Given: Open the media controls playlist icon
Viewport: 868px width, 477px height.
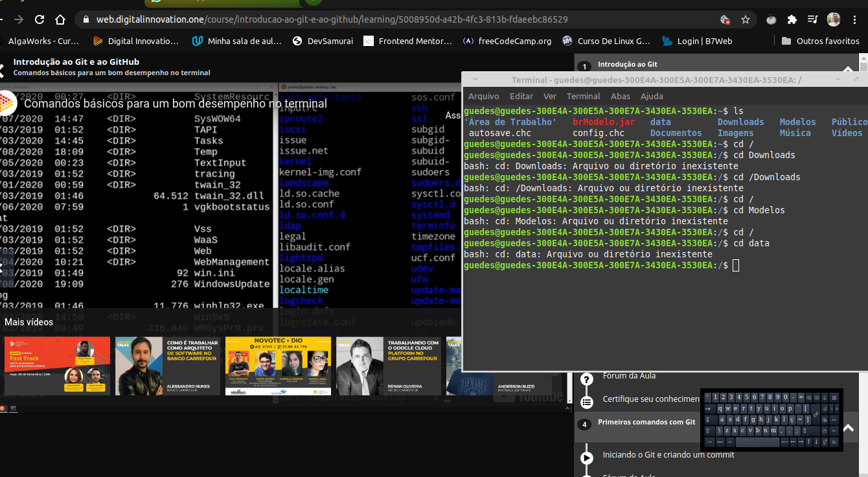Looking at the screenshot, I should (x=813, y=19).
